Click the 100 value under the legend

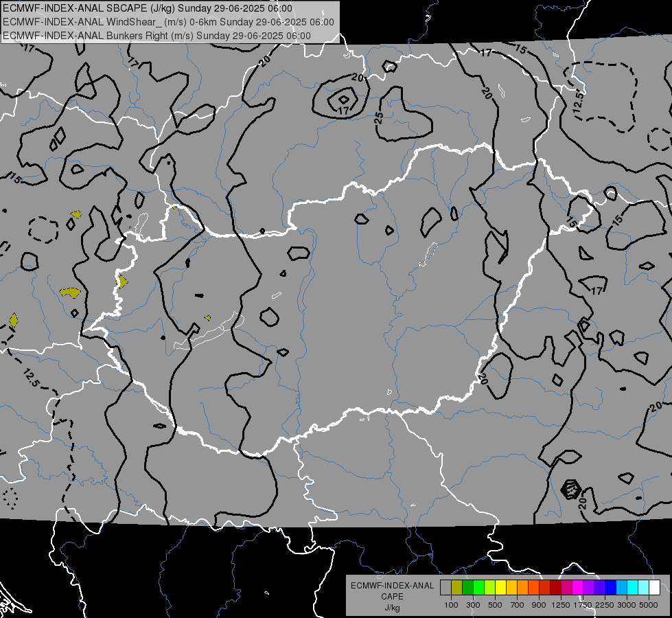[451, 605]
